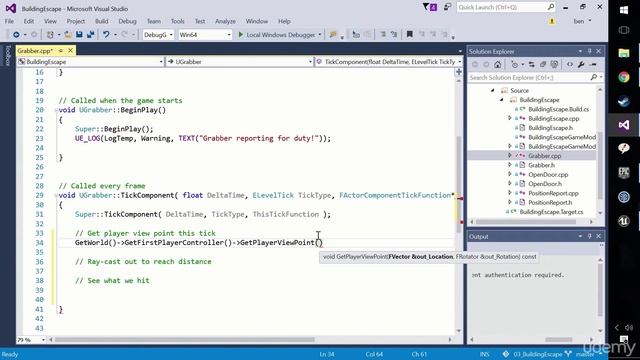Image resolution: width=640 pixels, height=360 pixels.
Task: Open the Window menu
Action: (257, 21)
